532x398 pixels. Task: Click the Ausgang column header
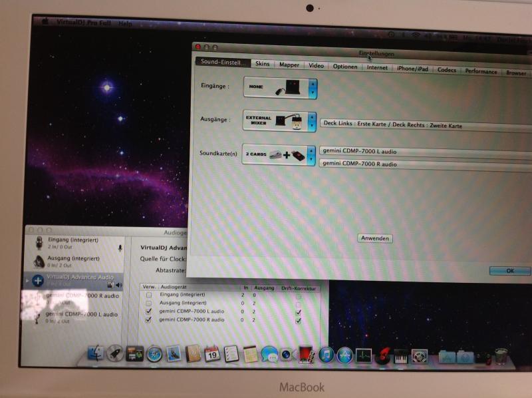pos(264,288)
